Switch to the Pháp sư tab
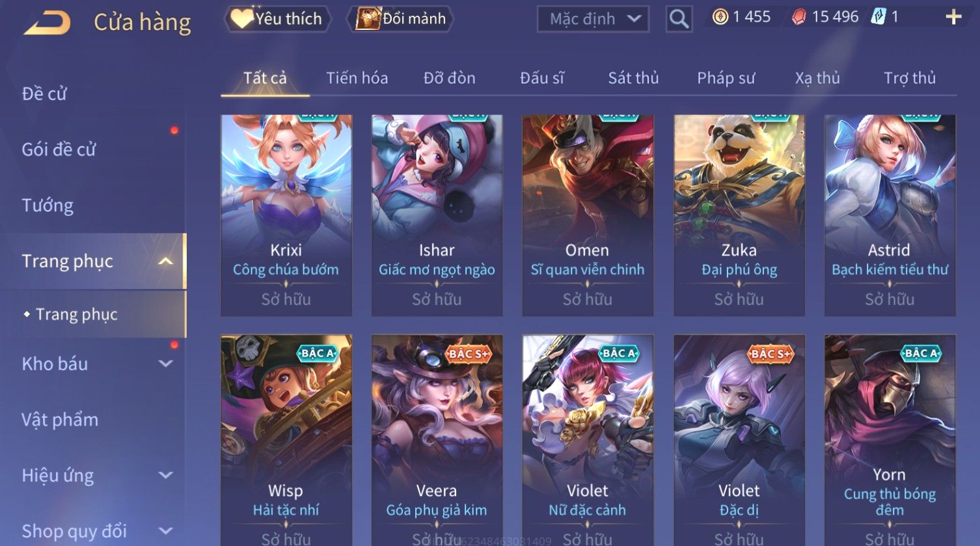Screen dimensions: 980x546 [x=726, y=78]
